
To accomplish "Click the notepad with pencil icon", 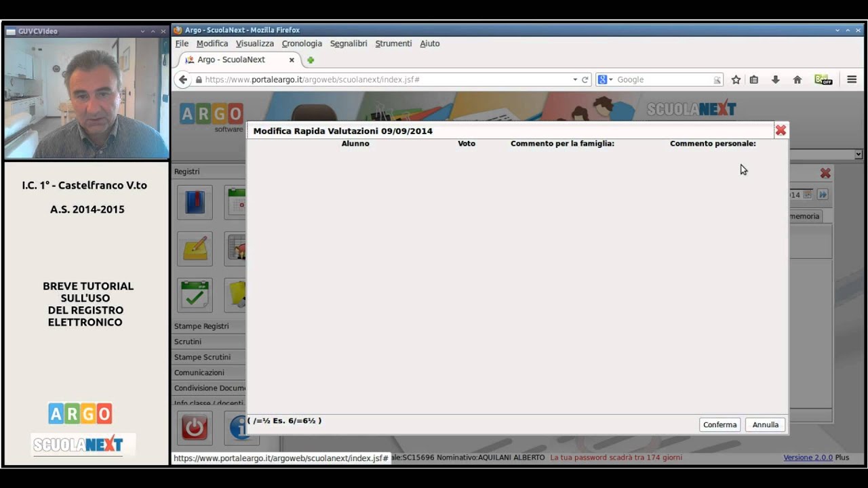I will pyautogui.click(x=195, y=249).
